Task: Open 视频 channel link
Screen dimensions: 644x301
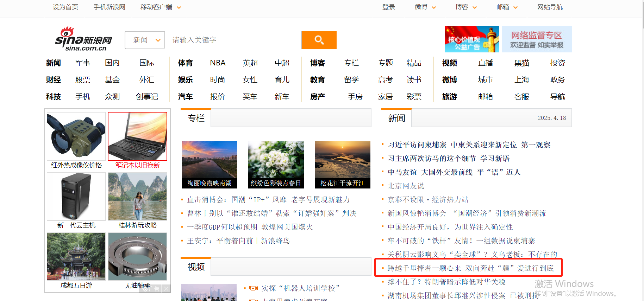Action: coord(450,63)
